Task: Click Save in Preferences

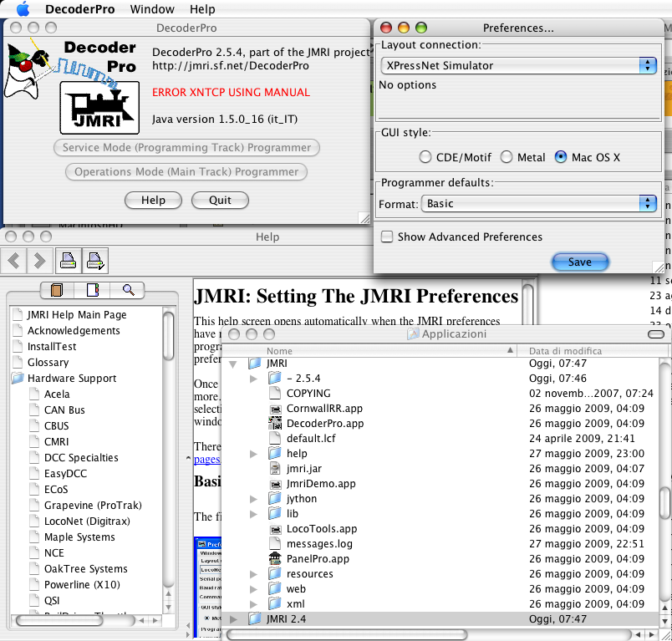Action: (x=580, y=262)
